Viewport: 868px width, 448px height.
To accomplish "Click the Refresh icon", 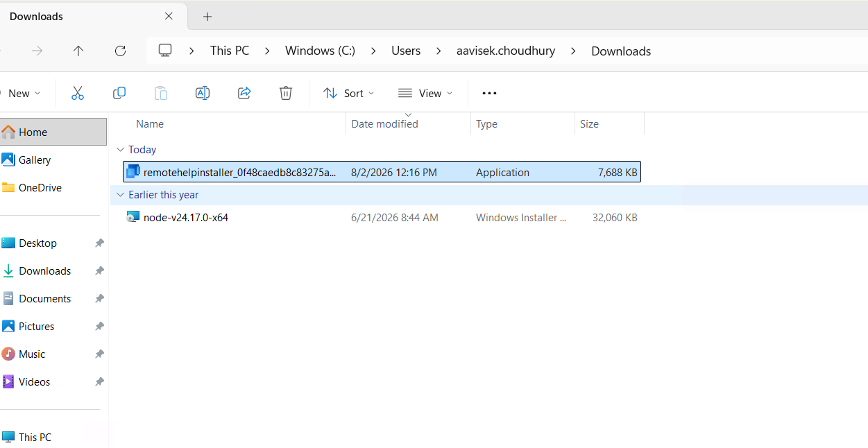I will (x=120, y=51).
